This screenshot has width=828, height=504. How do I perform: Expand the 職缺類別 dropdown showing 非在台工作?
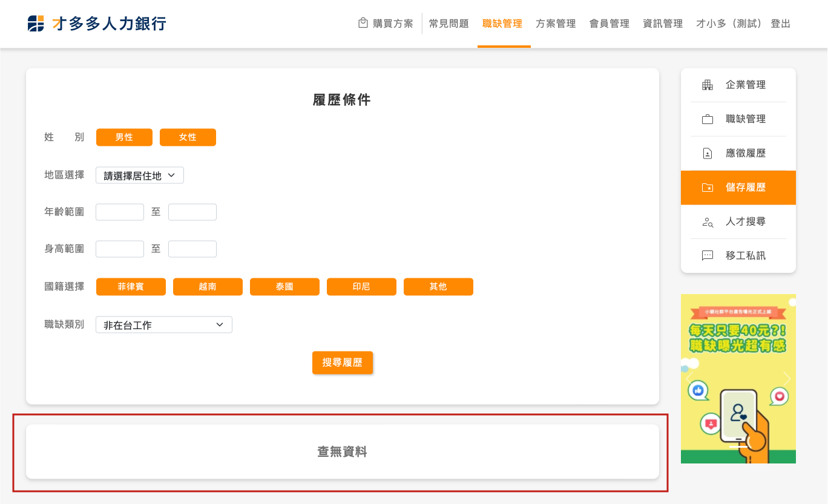tap(164, 325)
